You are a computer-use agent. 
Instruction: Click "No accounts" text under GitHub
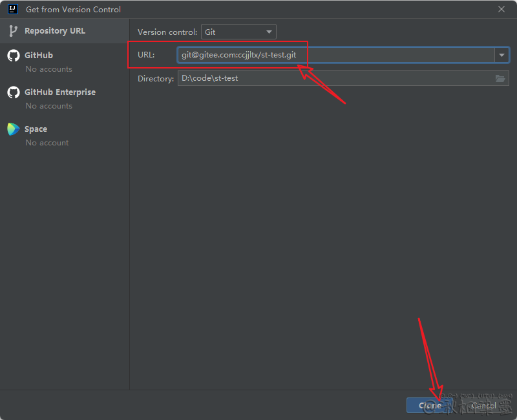(48, 69)
